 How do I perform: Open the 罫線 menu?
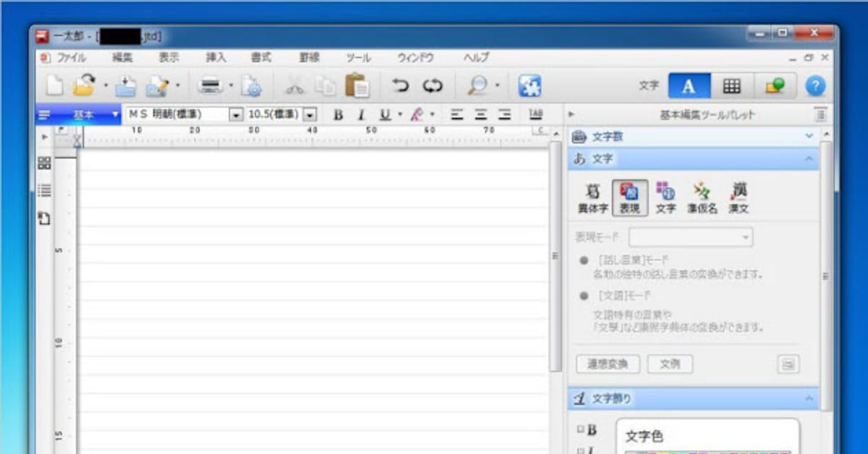click(x=309, y=58)
